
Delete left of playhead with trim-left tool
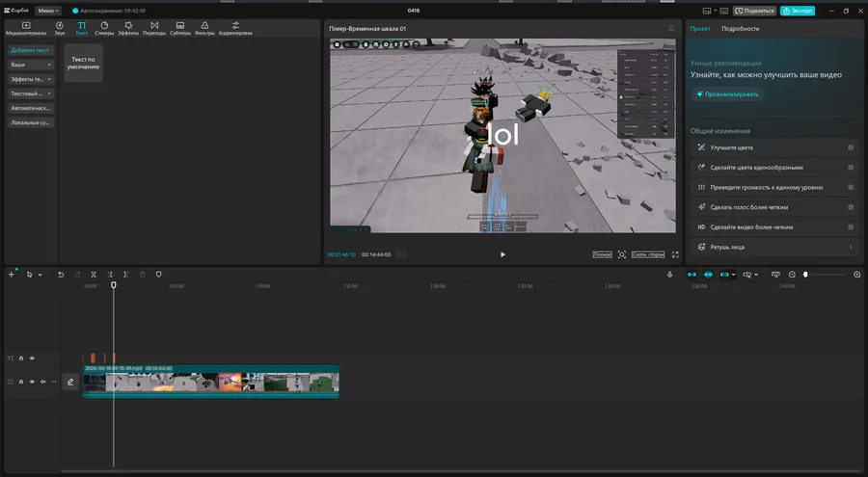(x=110, y=275)
